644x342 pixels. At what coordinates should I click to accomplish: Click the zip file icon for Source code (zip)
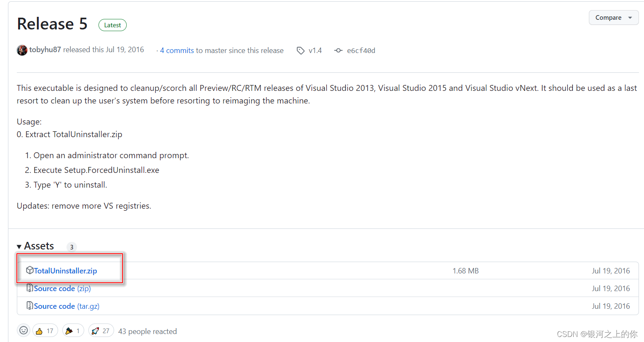[29, 288]
